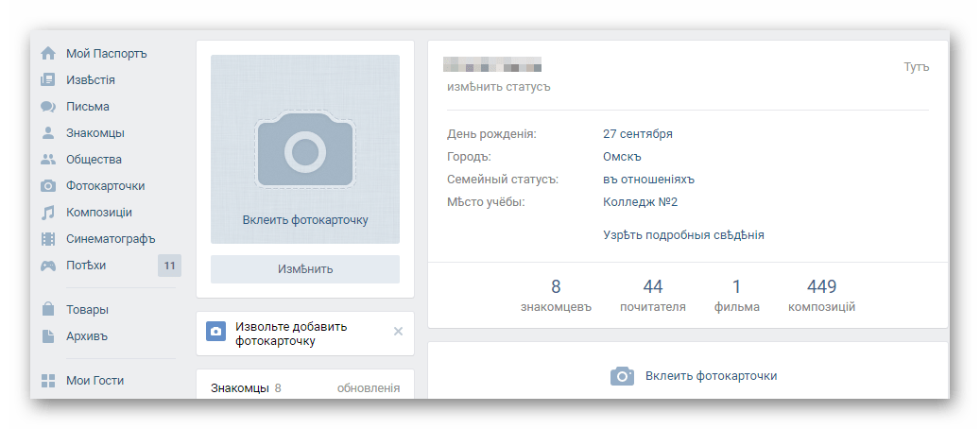Click the camera icon beside Фотокарточки
The width and height of the screenshot is (980, 429).
[48, 186]
